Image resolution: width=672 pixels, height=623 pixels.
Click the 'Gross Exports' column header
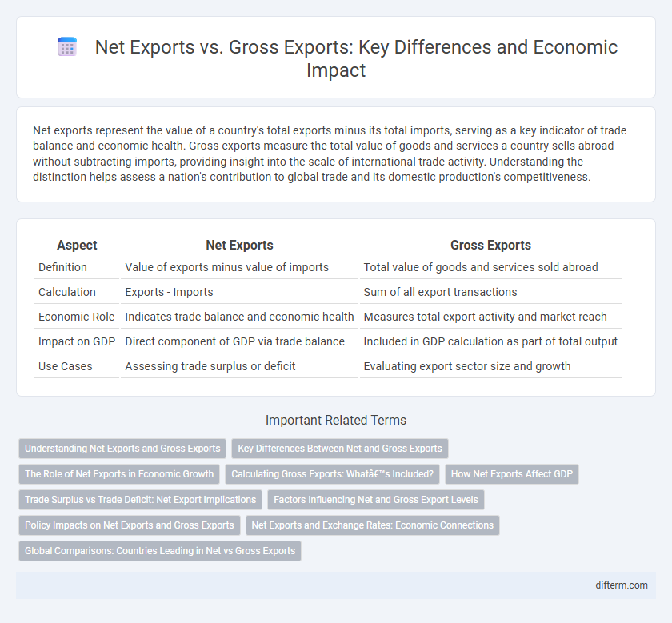coord(490,245)
